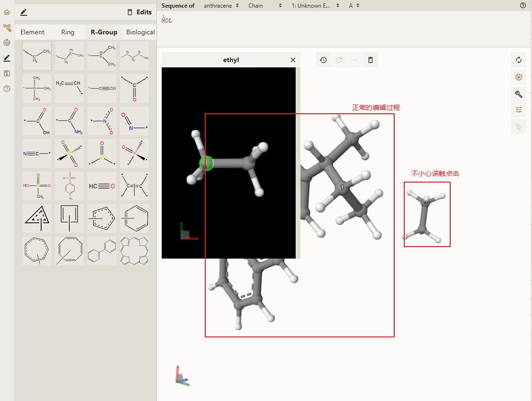
Task: Switch to the Biological tab
Action: (140, 32)
